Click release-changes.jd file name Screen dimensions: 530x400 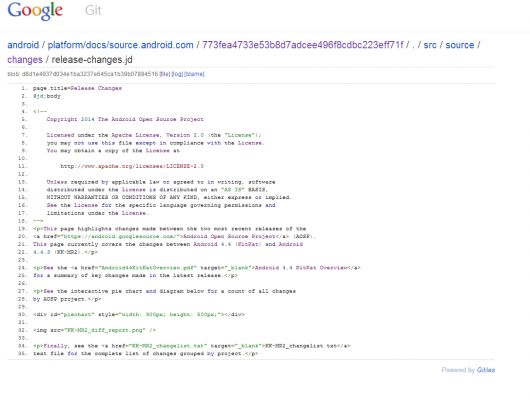tap(92, 60)
